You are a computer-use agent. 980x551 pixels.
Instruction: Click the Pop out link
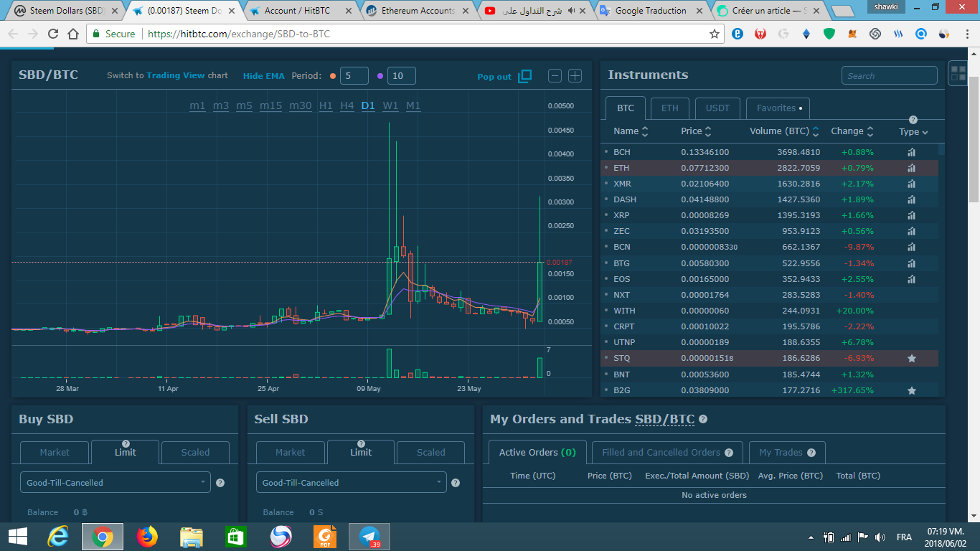tap(494, 77)
